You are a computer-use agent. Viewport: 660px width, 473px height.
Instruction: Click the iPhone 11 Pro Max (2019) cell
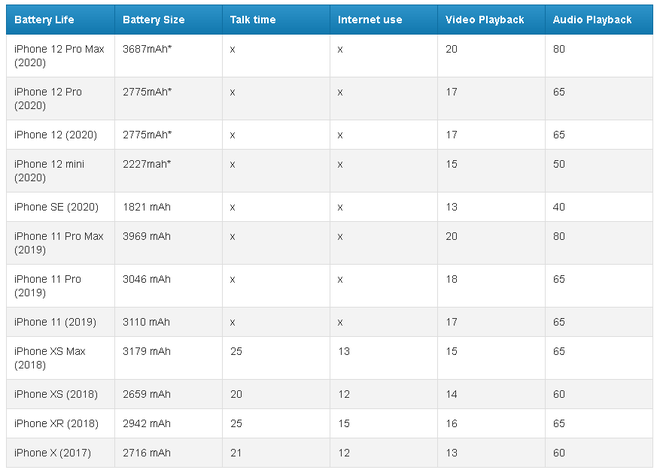59,243
